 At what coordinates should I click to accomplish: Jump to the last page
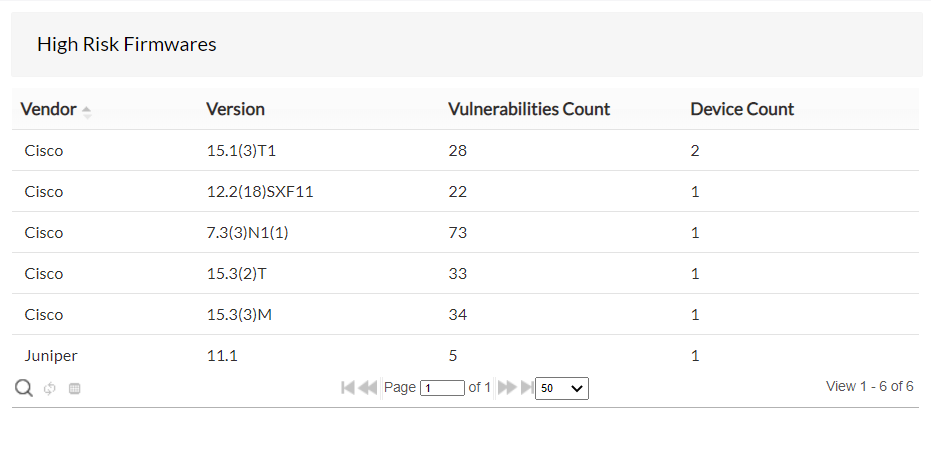[526, 388]
